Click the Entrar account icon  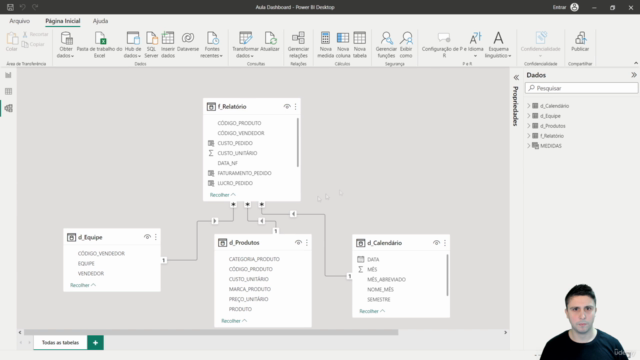click(x=574, y=7)
